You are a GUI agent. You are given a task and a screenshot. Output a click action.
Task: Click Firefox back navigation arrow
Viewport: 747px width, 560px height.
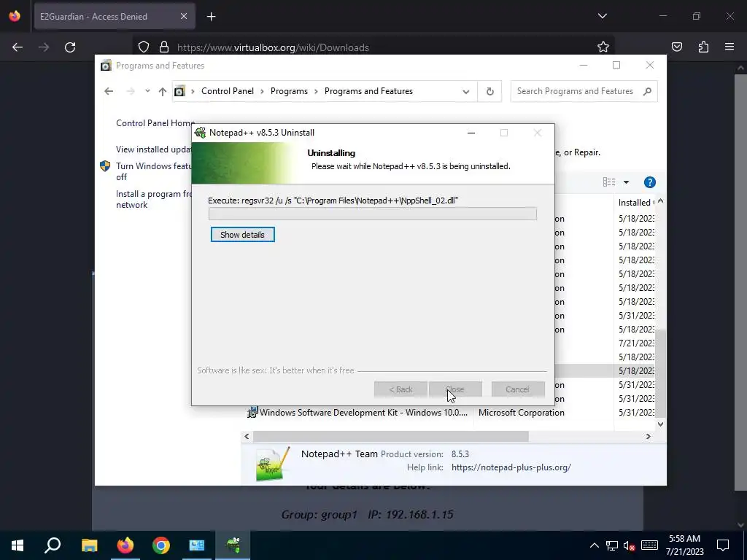coord(18,47)
